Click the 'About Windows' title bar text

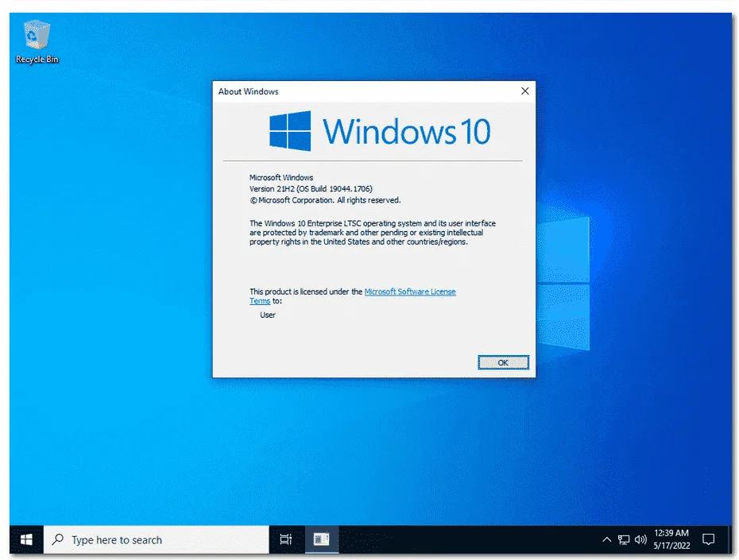tap(249, 91)
